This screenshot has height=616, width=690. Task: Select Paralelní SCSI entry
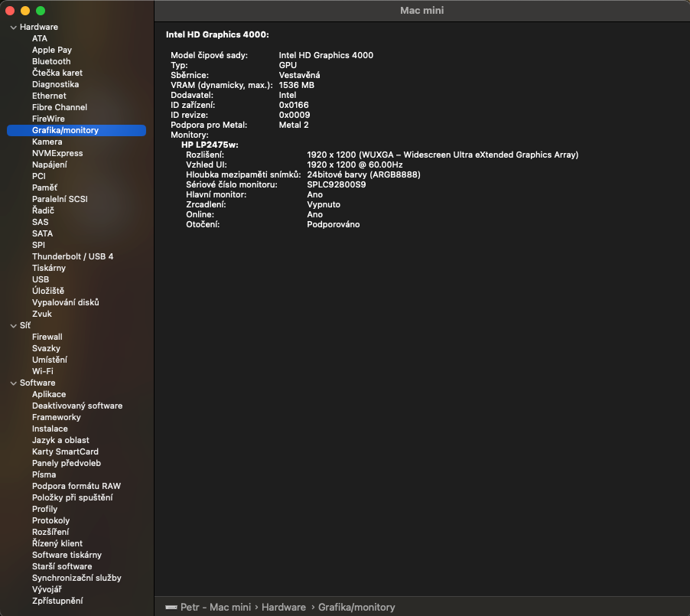pos(60,199)
